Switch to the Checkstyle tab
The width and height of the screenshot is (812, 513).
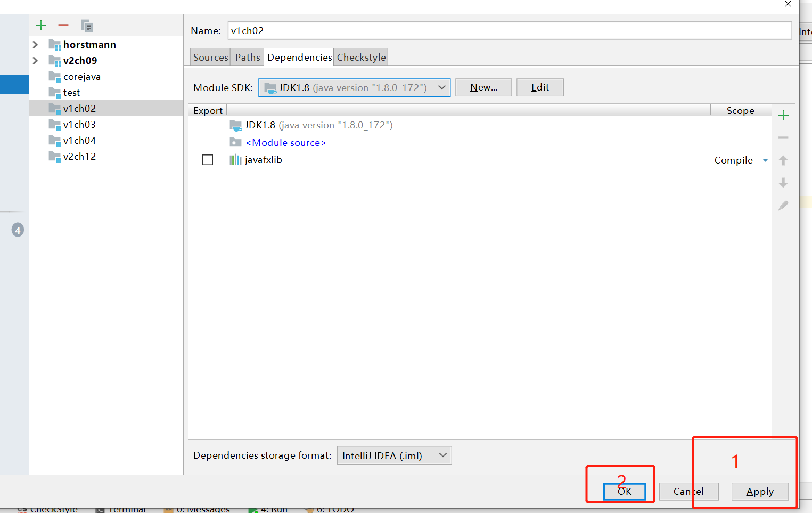click(360, 56)
